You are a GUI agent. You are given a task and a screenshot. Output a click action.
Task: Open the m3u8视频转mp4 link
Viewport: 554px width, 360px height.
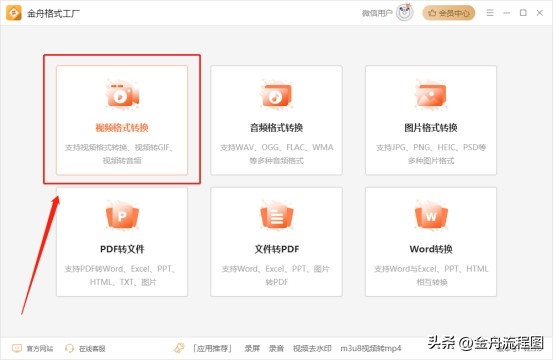coord(371,349)
